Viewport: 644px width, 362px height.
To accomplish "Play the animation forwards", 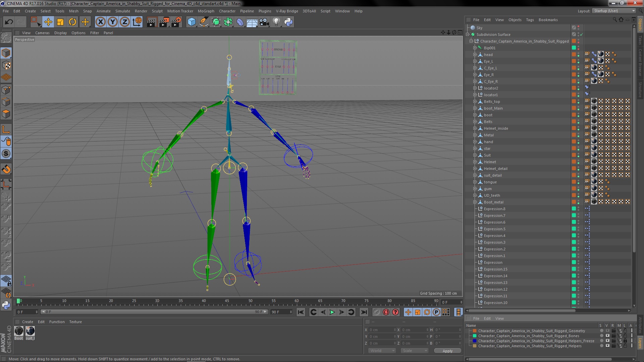I will pos(332,312).
